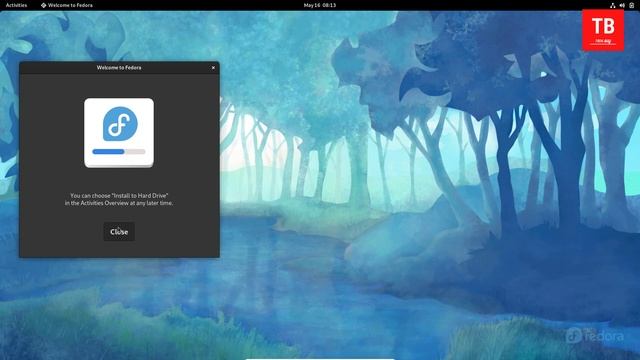
Task: Close the Welcome to Fedora window via X
Action: tap(213, 68)
